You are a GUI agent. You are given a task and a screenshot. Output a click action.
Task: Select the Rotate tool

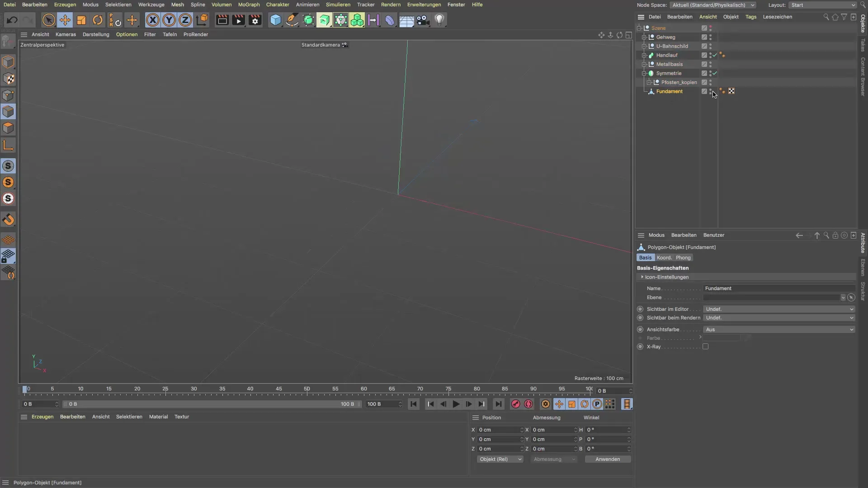point(98,20)
